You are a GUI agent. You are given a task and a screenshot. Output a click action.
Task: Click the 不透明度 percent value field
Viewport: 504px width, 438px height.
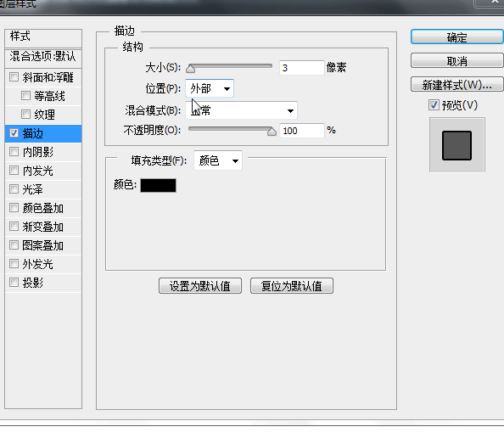301,131
